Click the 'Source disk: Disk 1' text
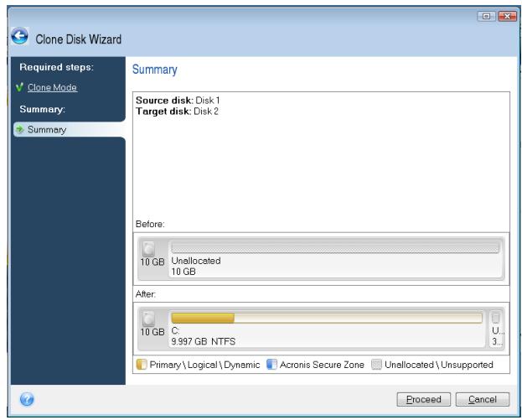522x420 pixels. pos(178,101)
